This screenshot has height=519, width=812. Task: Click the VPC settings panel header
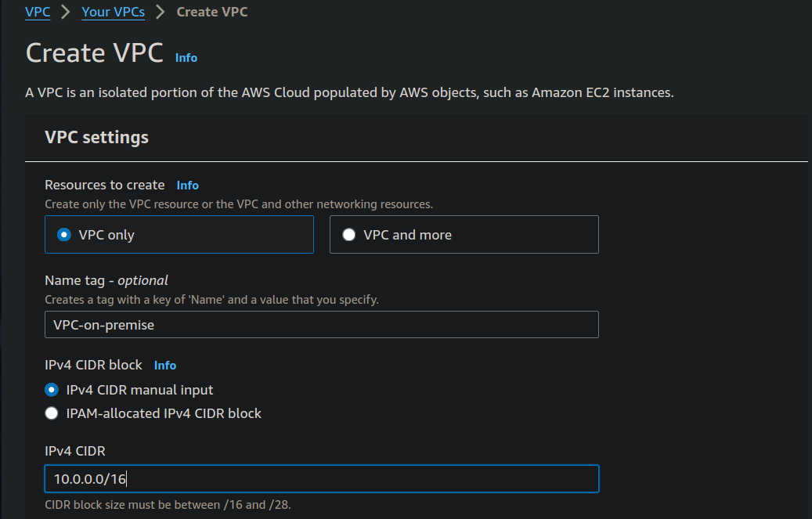point(97,138)
